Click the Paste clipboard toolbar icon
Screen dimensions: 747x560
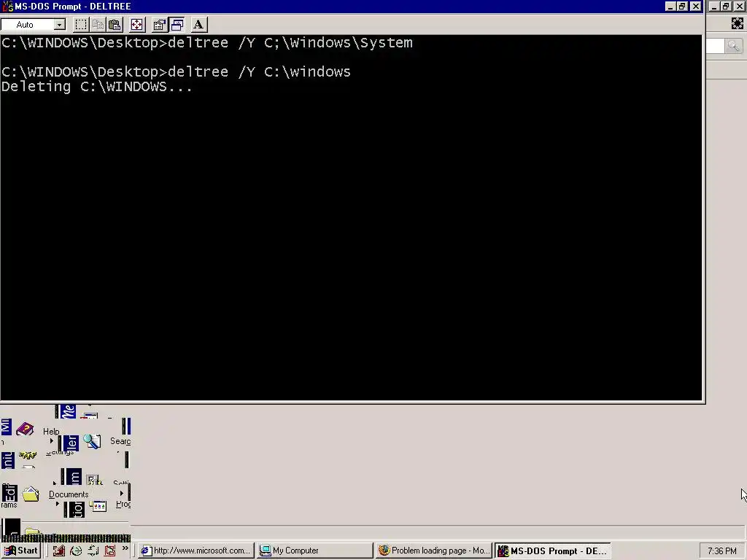(x=115, y=25)
